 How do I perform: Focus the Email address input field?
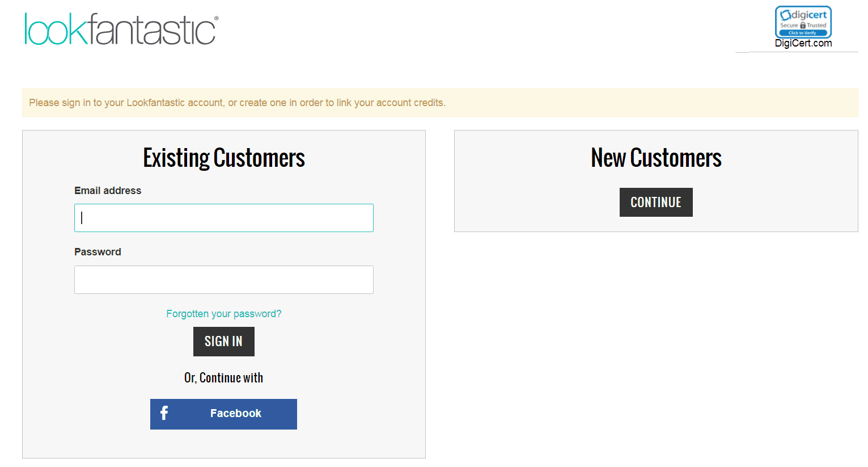point(224,218)
